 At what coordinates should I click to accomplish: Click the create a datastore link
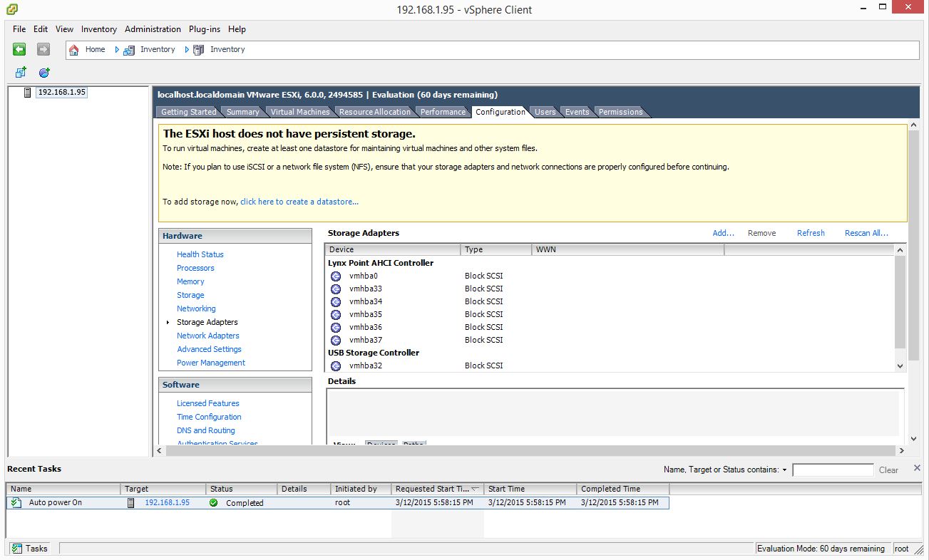coord(299,202)
